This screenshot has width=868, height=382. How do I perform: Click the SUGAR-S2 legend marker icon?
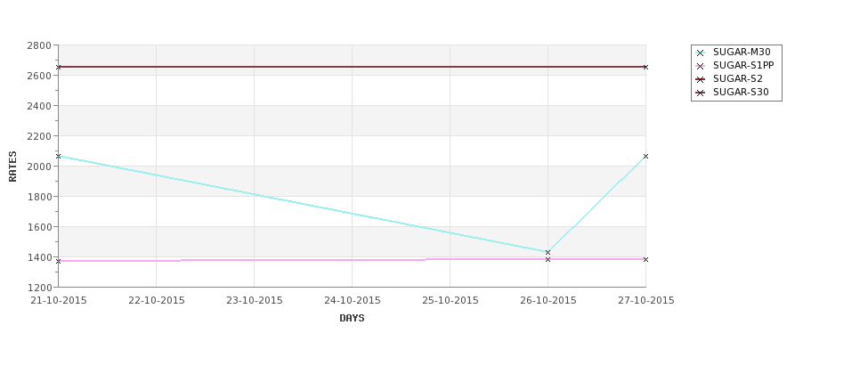pyautogui.click(x=701, y=80)
